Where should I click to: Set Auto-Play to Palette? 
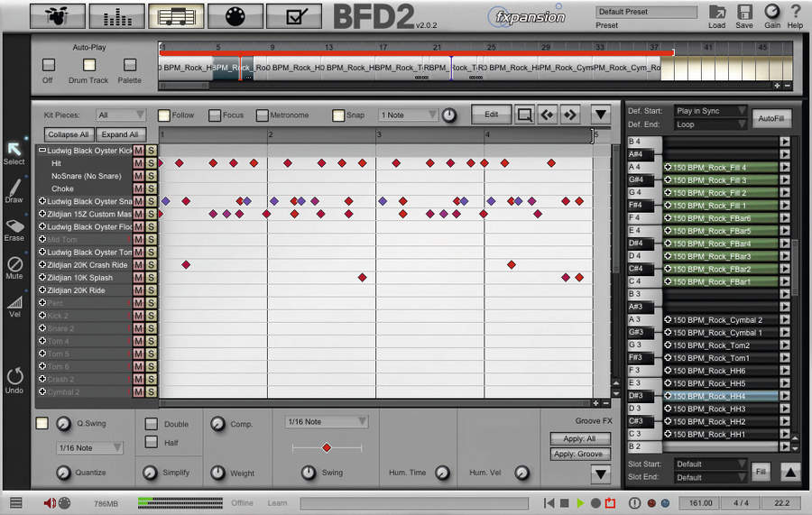pyautogui.click(x=129, y=65)
